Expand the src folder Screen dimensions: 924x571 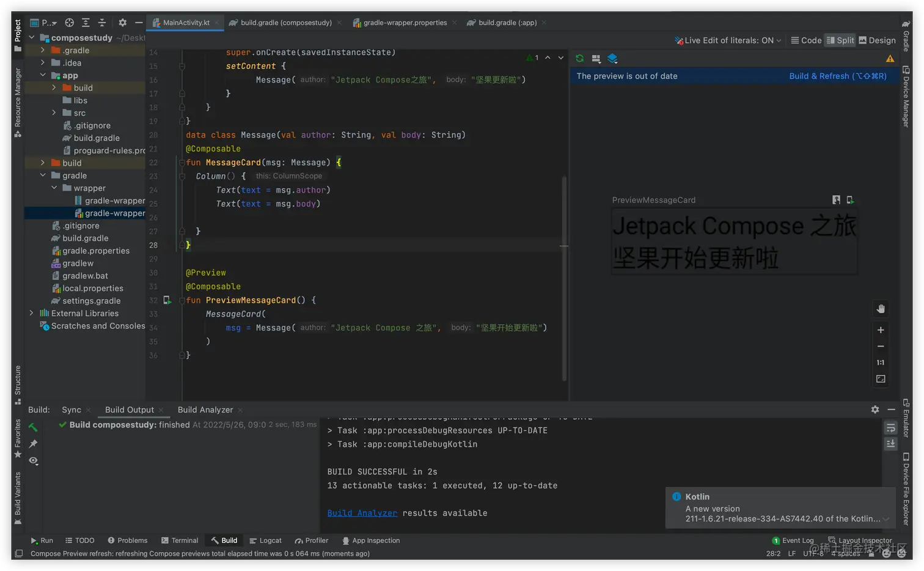[54, 112]
